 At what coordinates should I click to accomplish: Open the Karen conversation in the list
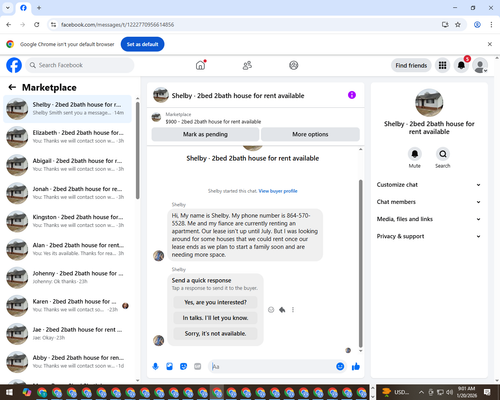(x=67, y=305)
